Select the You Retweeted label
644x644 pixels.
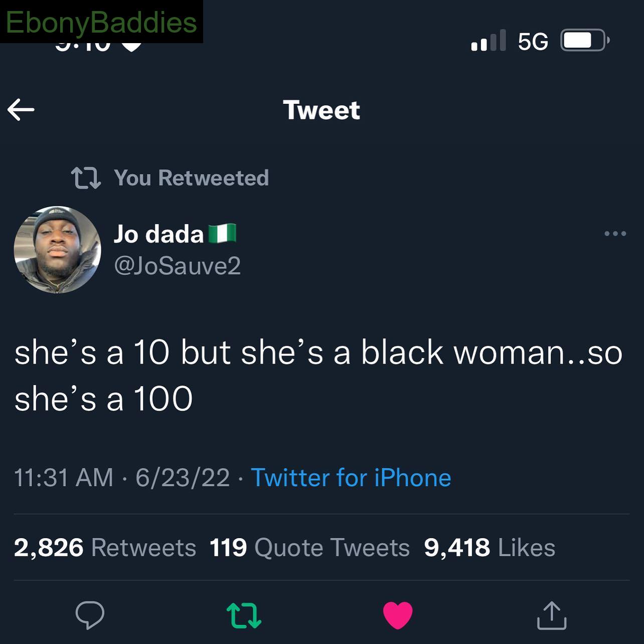191,178
